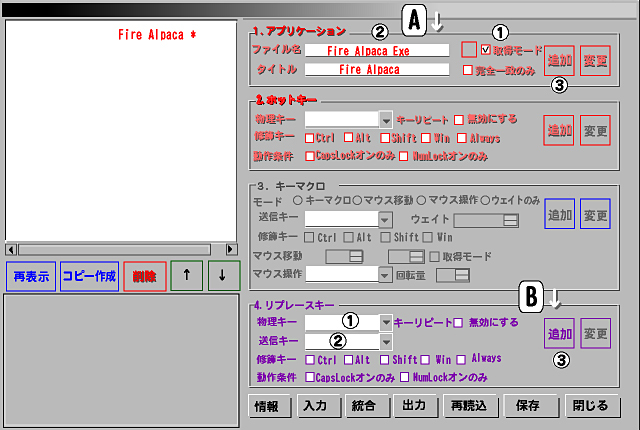Viewport: 640px width, 430px height.
Task: Select the Fire Alpaca list entry
Action: click(157, 35)
